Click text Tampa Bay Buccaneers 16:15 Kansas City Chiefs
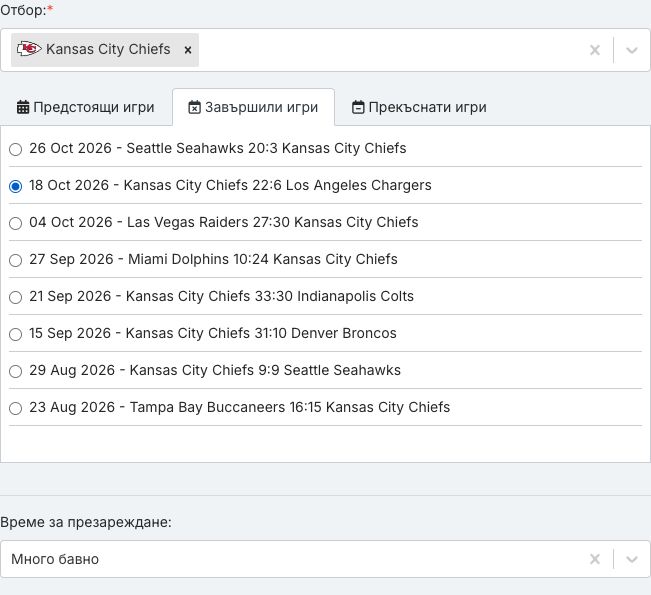This screenshot has width=651, height=595. [290, 407]
